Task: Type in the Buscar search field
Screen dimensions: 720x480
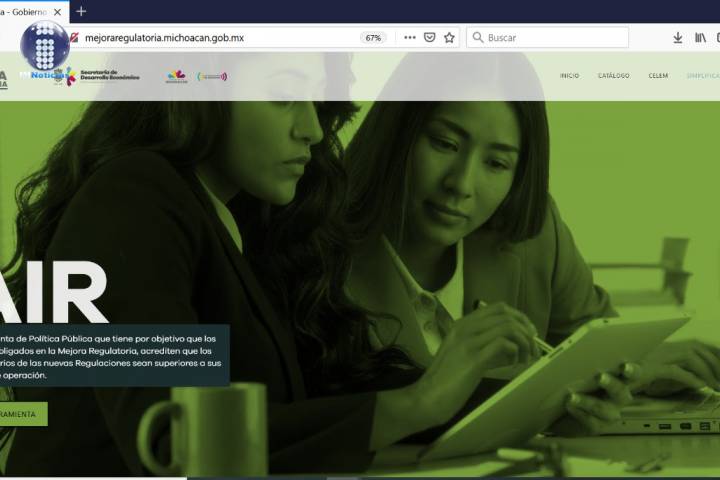Action: pyautogui.click(x=555, y=38)
